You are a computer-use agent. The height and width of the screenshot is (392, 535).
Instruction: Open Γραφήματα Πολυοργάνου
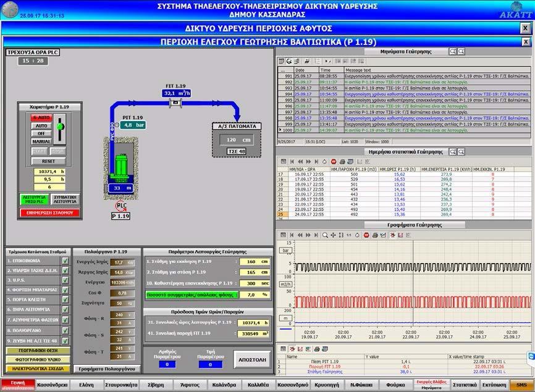click(x=107, y=369)
